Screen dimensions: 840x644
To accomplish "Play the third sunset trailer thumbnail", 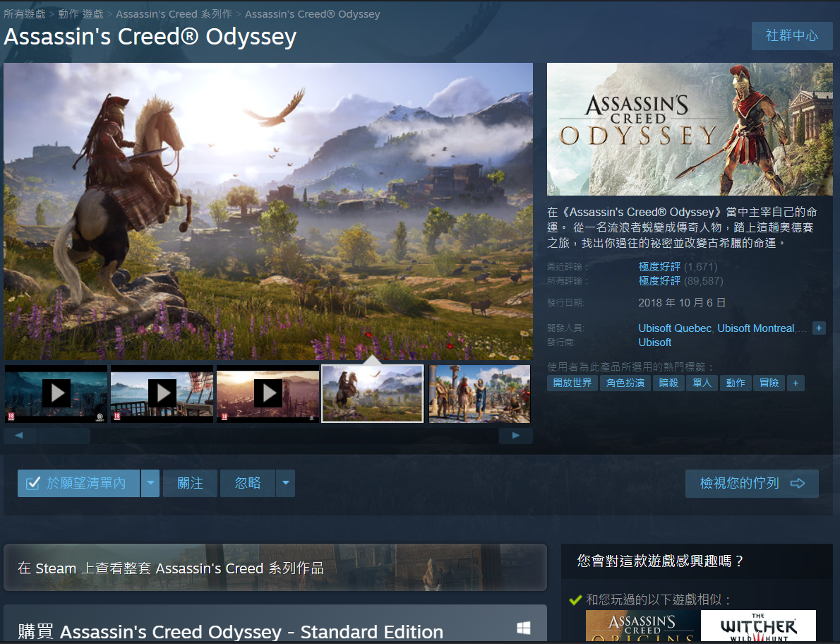I will click(268, 394).
